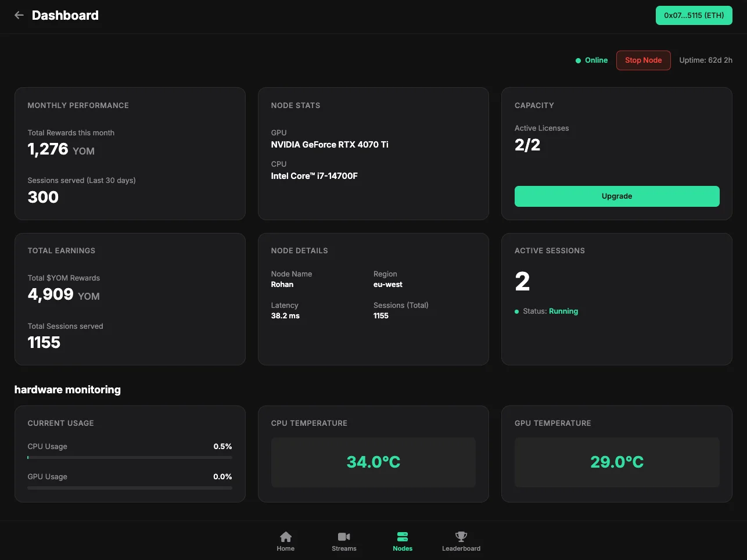The height and width of the screenshot is (560, 747).
Task: Click the CPU Usage progress bar
Action: tap(130, 458)
